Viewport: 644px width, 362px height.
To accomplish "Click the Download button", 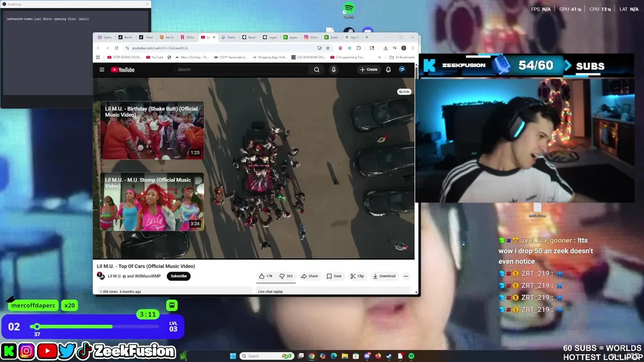I will tap(384, 276).
